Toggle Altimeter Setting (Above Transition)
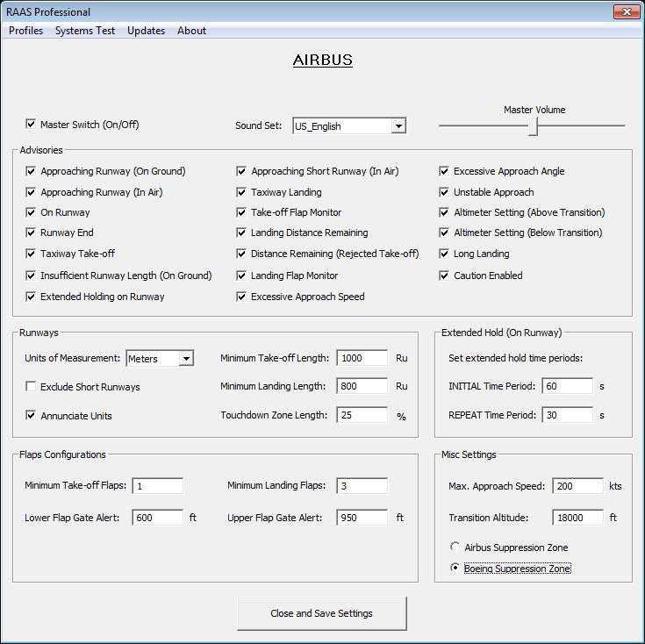645x644 pixels. [444, 212]
